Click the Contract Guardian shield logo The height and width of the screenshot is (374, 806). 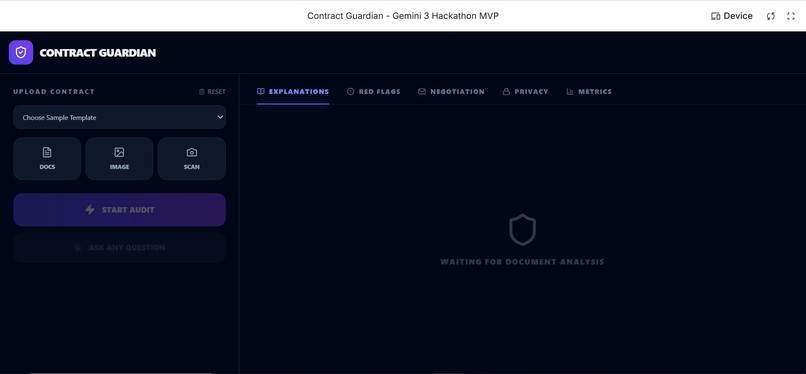point(21,52)
